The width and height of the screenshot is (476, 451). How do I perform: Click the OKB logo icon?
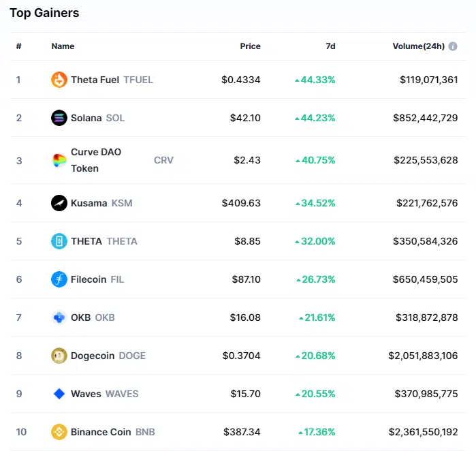point(59,317)
